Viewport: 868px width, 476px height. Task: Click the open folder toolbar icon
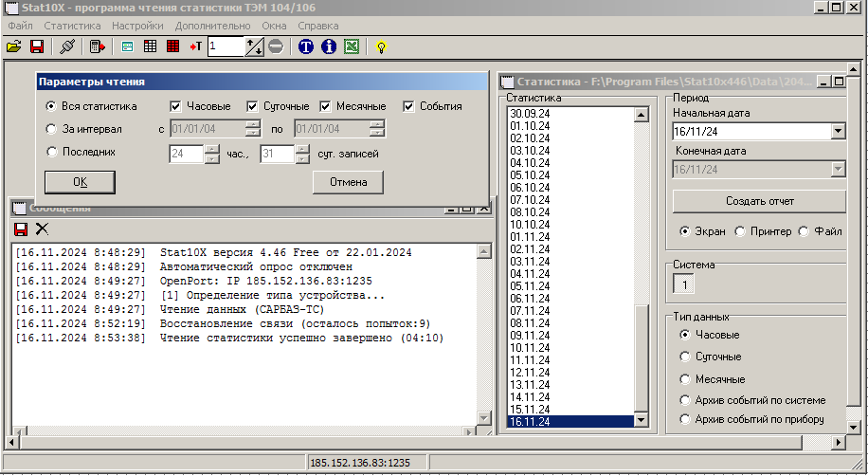pos(13,46)
